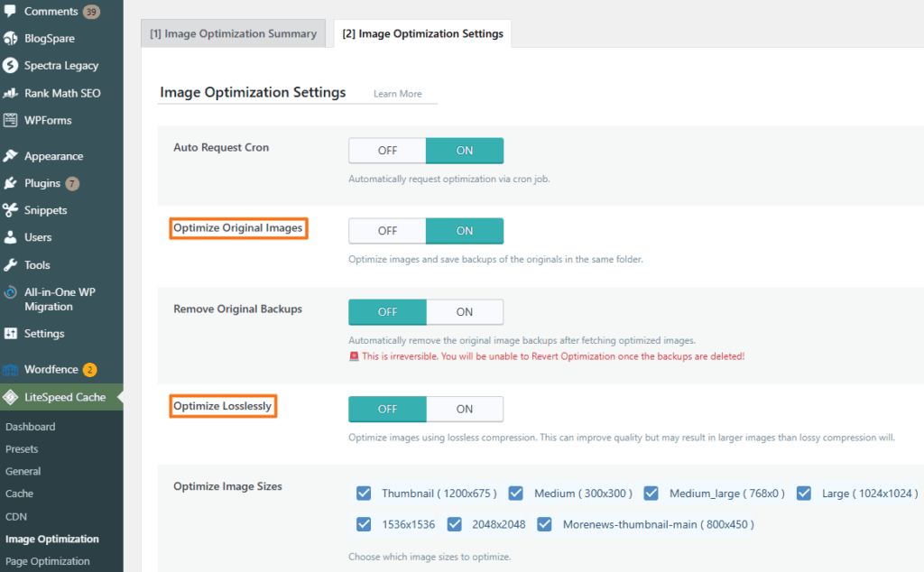Click the WPForms icon
924x572 pixels.
[10, 120]
